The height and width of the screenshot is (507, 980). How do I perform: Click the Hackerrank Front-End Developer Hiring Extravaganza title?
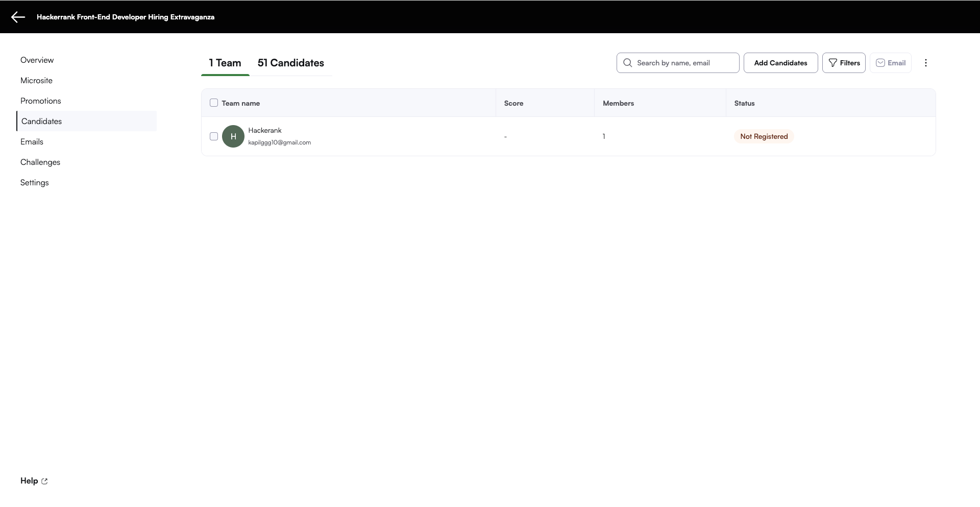[x=126, y=17]
